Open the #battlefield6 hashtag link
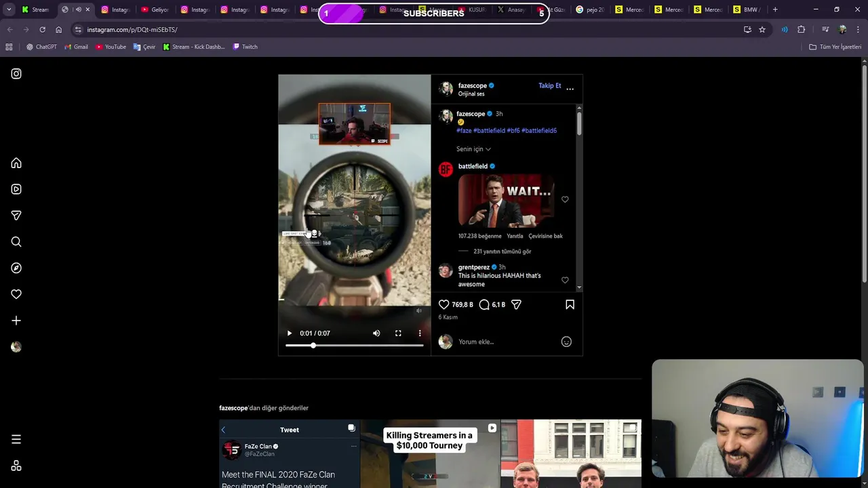Viewport: 868px width, 488px height. pyautogui.click(x=539, y=131)
